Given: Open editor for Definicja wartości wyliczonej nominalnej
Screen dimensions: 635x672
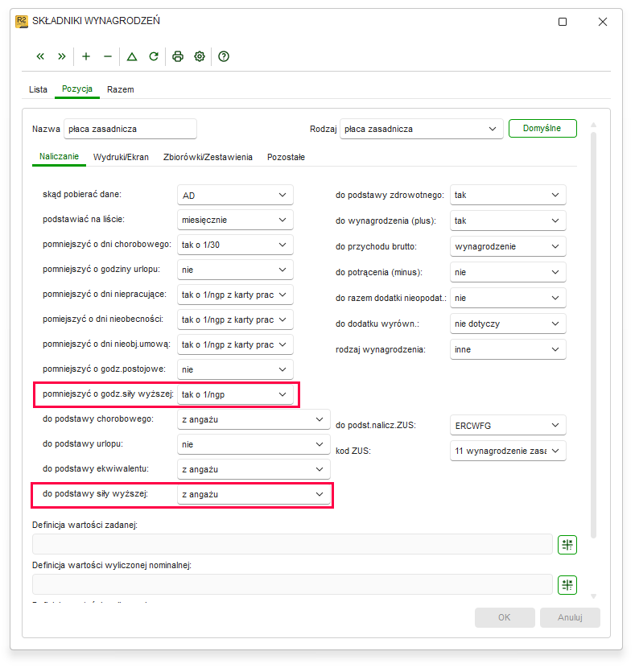Looking at the screenshot, I should (x=567, y=585).
